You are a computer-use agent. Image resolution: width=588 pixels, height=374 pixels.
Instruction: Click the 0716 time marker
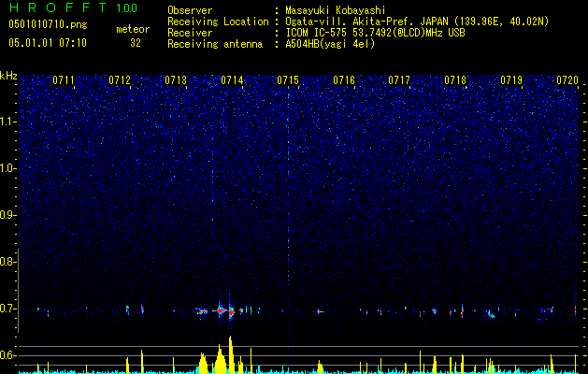click(344, 80)
